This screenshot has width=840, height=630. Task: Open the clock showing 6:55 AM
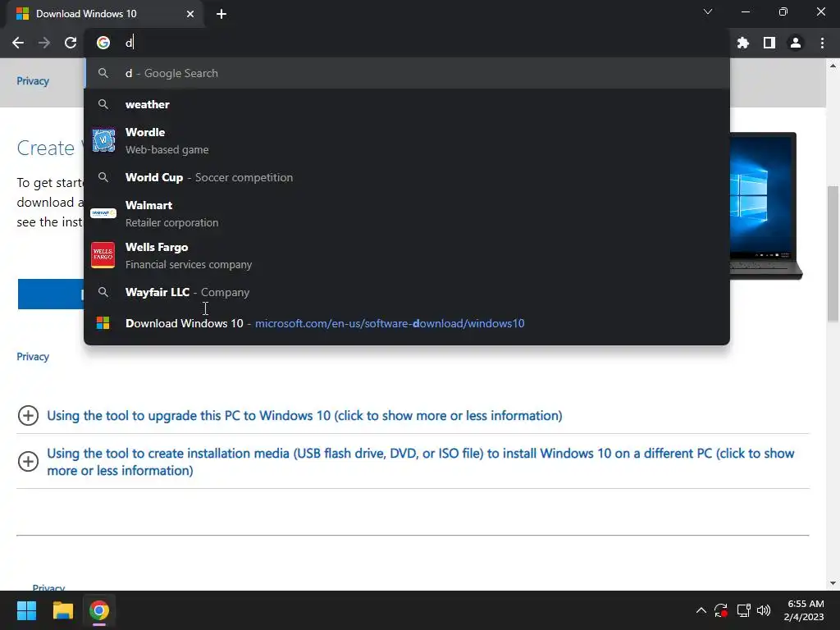pyautogui.click(x=806, y=610)
